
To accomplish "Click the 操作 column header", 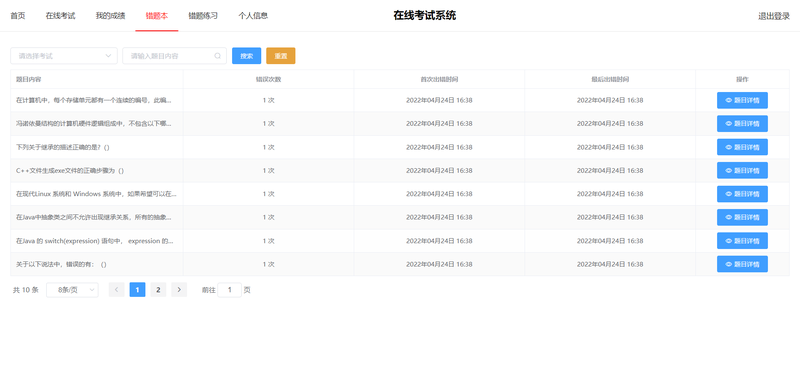I will point(742,80).
